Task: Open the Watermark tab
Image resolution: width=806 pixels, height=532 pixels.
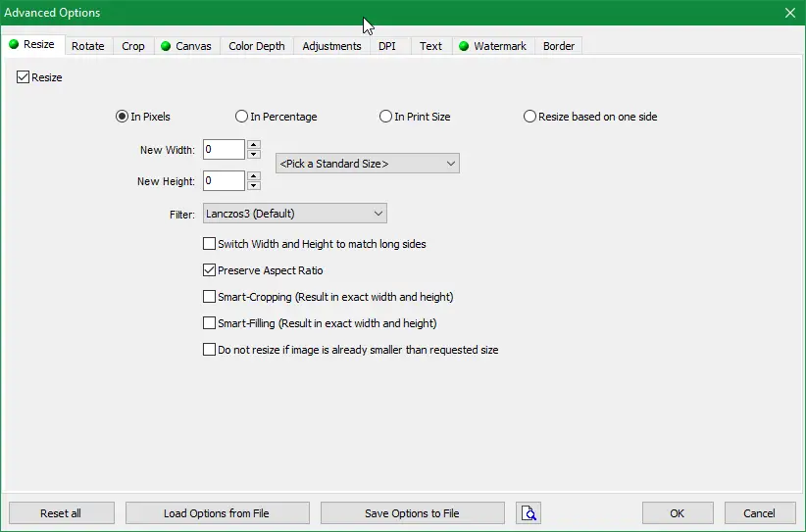Action: coord(493,46)
